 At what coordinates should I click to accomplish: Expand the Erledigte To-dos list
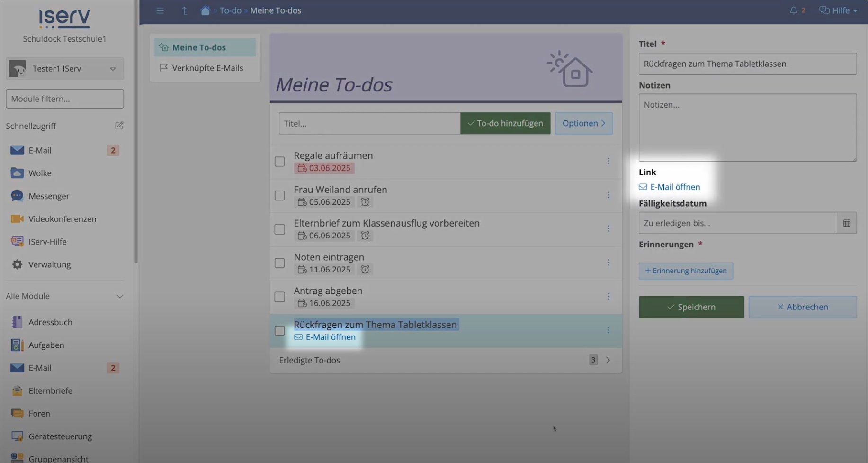608,360
